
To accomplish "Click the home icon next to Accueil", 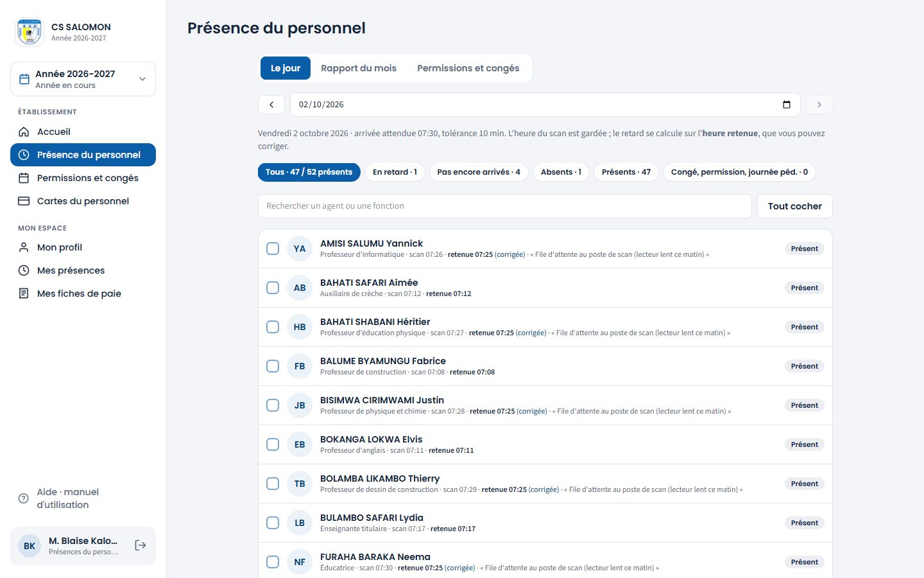I will click(24, 132).
